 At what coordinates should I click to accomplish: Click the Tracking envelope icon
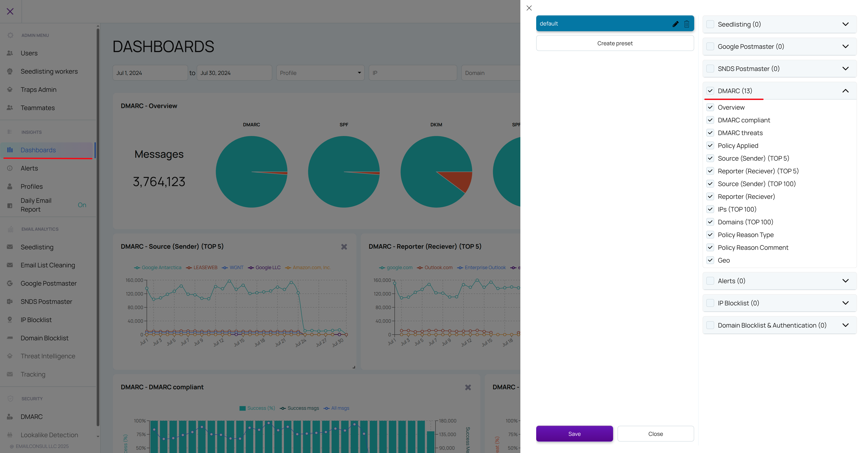tap(10, 374)
